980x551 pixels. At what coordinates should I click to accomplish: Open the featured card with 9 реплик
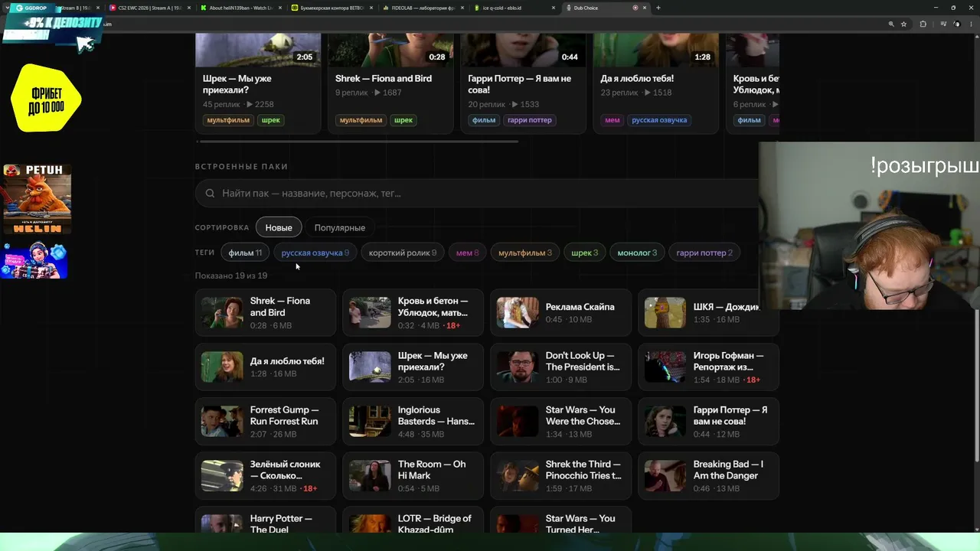pos(390,84)
